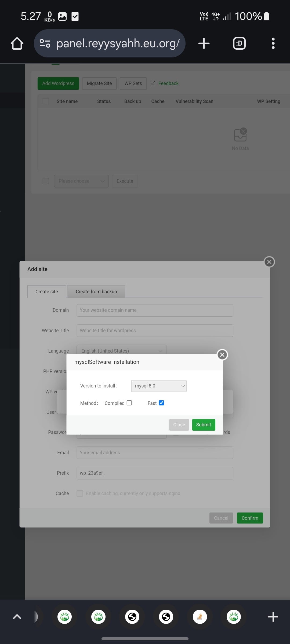Switch to Create from backup tab
Viewport: 290px width, 644px height.
[96, 291]
